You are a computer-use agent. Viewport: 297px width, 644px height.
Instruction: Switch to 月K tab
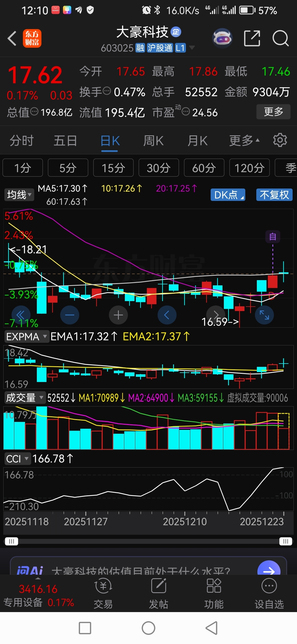(197, 140)
